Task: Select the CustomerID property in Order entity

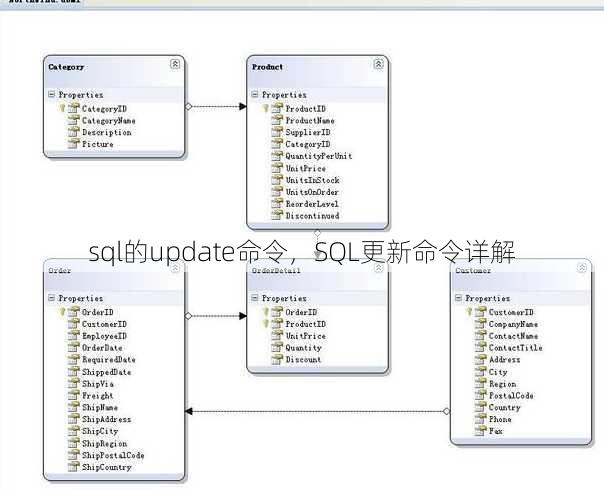Action: pyautogui.click(x=104, y=324)
